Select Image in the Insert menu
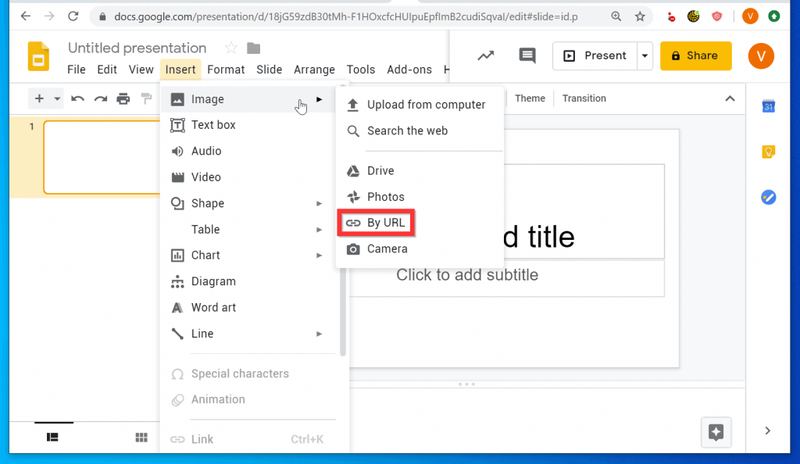This screenshot has height=464, width=800. tap(247, 99)
